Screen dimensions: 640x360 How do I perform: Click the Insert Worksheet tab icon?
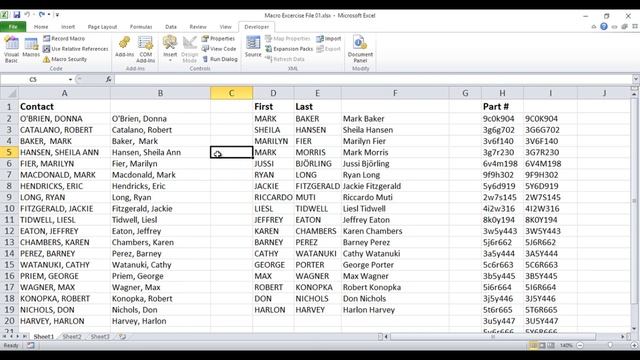click(x=122, y=337)
